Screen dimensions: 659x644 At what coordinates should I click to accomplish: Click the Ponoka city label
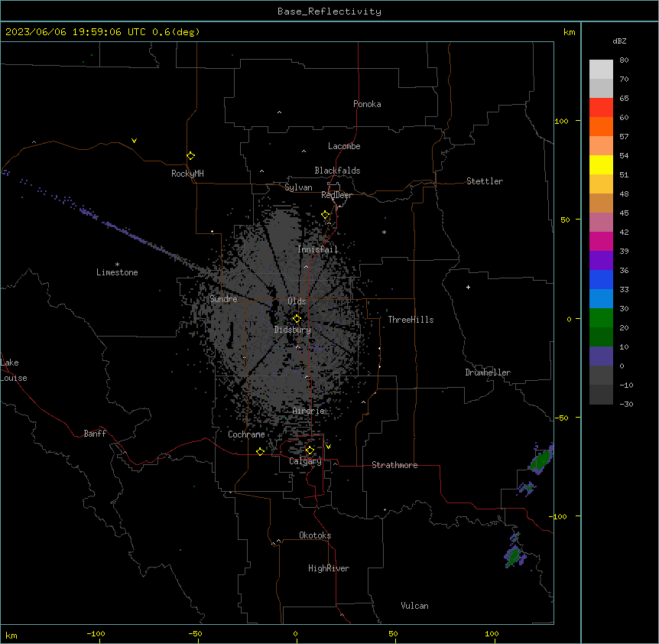pos(367,104)
